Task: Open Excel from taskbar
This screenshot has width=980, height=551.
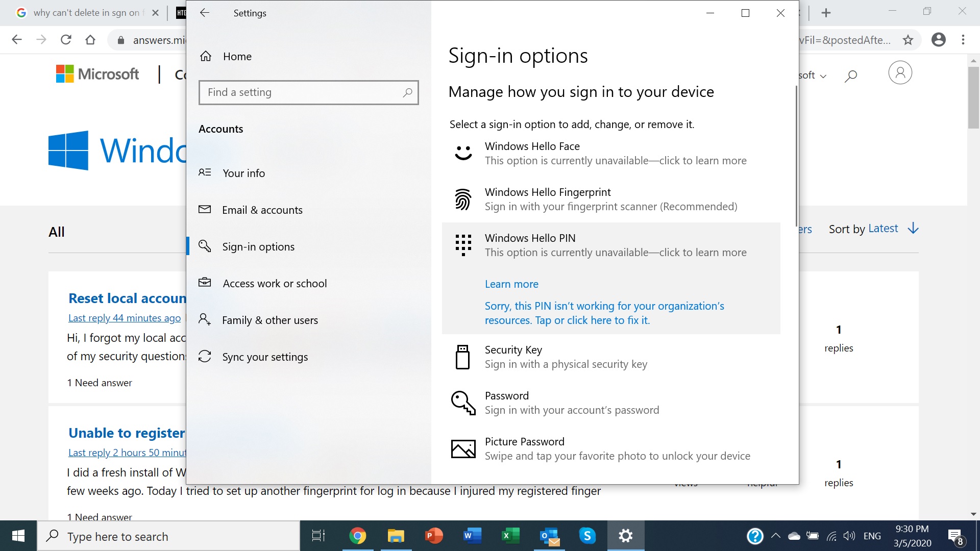Action: (x=510, y=536)
